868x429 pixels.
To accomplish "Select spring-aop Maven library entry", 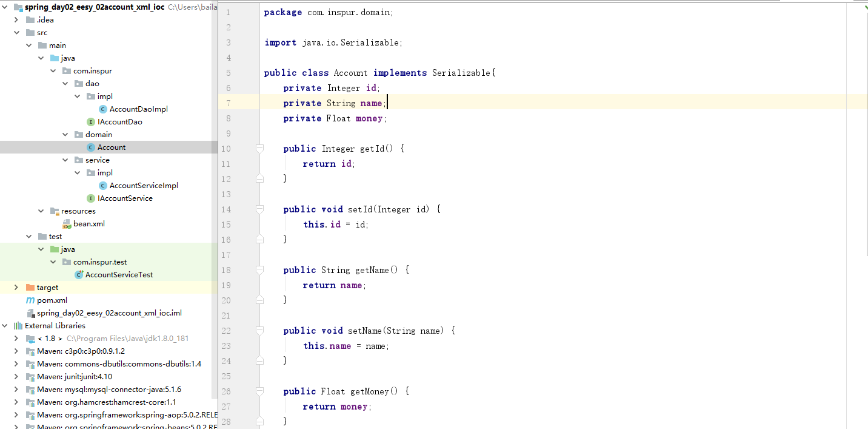I will click(x=127, y=415).
